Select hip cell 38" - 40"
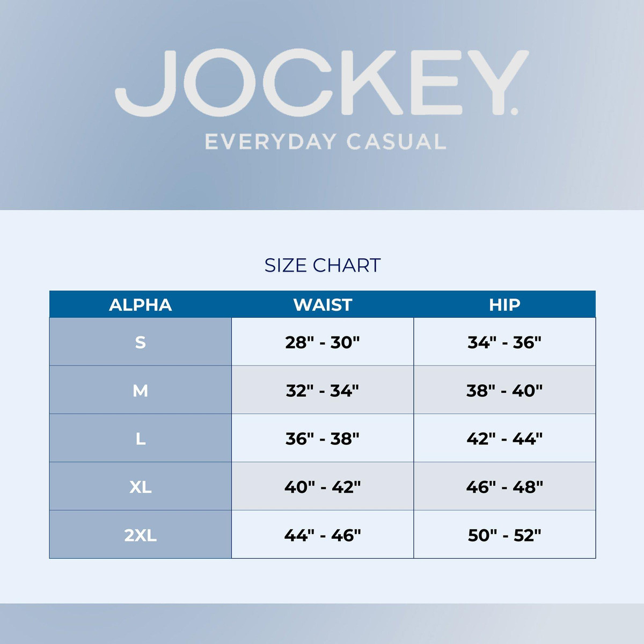The height and width of the screenshot is (644, 644). click(x=504, y=390)
